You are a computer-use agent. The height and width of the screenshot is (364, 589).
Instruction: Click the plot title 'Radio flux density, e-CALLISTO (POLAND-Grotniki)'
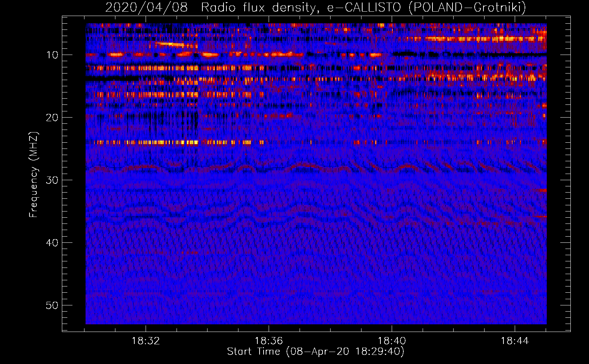[363, 7]
